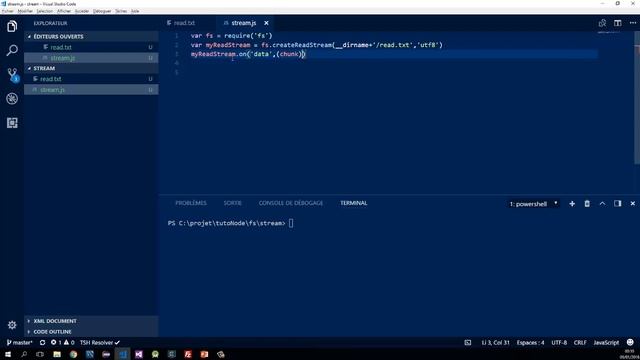This screenshot has height=360, width=640.
Task: Open the Tâches menu
Action: (x=121, y=11)
